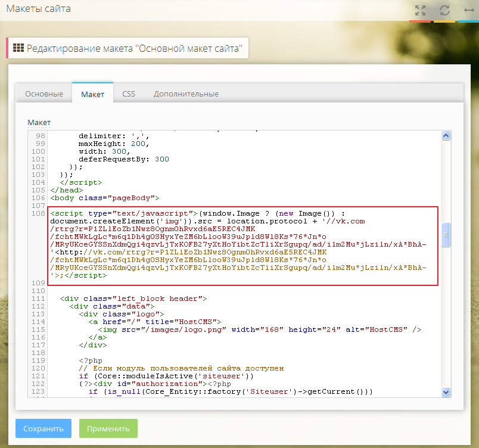479x448 pixels.
Task: Click the fullscreen expand icon
Action: (x=421, y=10)
